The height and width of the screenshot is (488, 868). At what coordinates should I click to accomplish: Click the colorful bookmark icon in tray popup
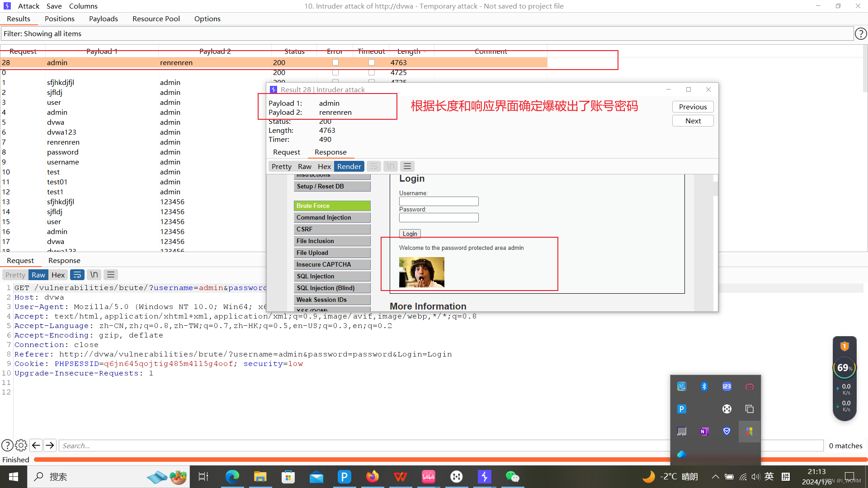(x=750, y=432)
